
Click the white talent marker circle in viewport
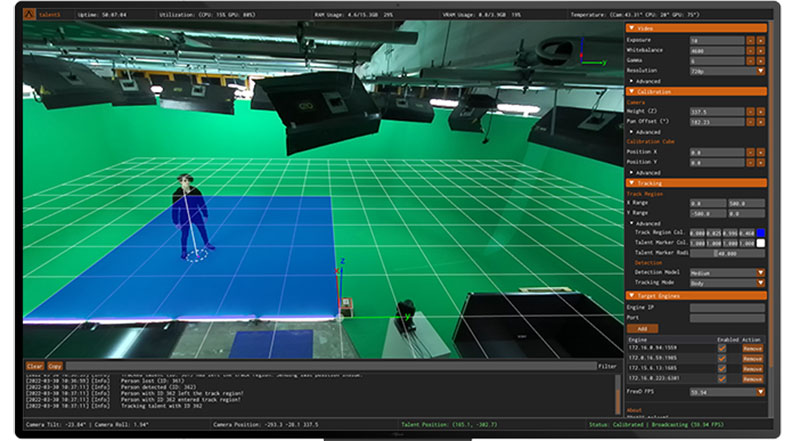coord(196,255)
